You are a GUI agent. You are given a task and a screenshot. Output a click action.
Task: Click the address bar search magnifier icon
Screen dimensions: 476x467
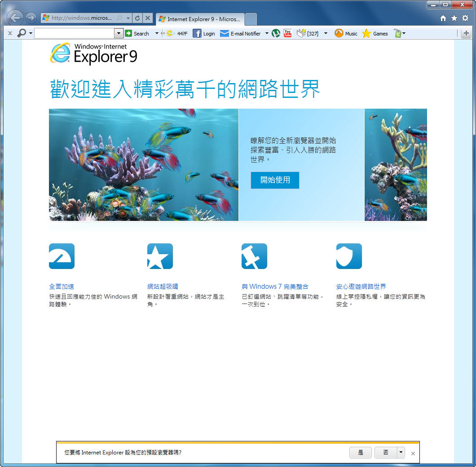pyautogui.click(x=119, y=18)
